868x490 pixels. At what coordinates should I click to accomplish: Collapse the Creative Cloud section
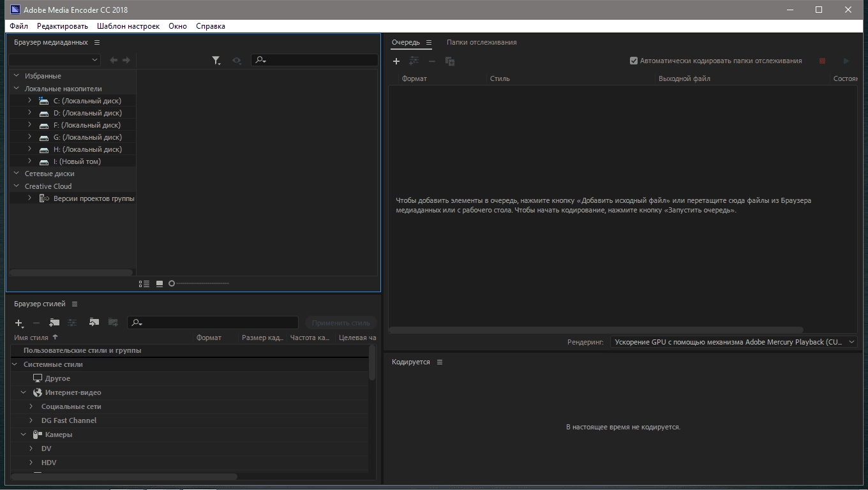tap(17, 186)
